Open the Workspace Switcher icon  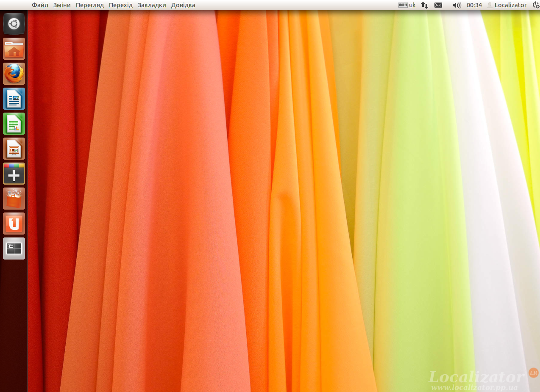(x=14, y=248)
